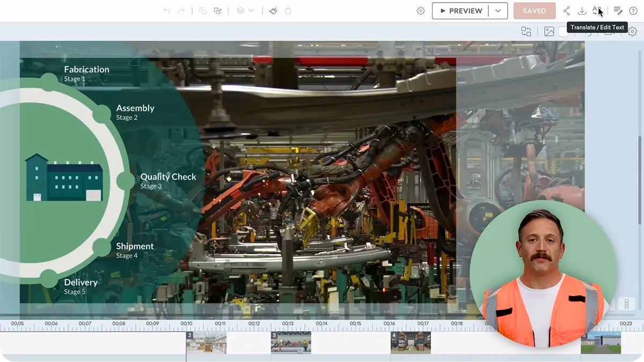644x362 pixels.
Task: Undo the last action
Action: pos(166,11)
